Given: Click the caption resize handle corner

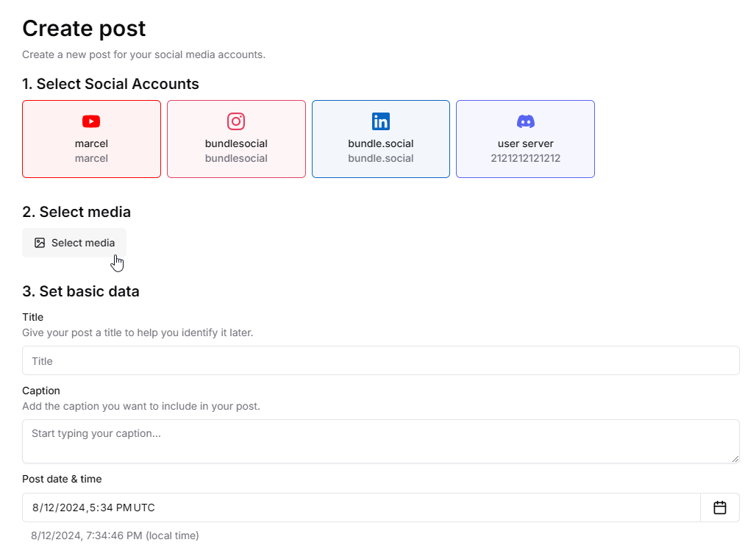Looking at the screenshot, I should pos(735,459).
